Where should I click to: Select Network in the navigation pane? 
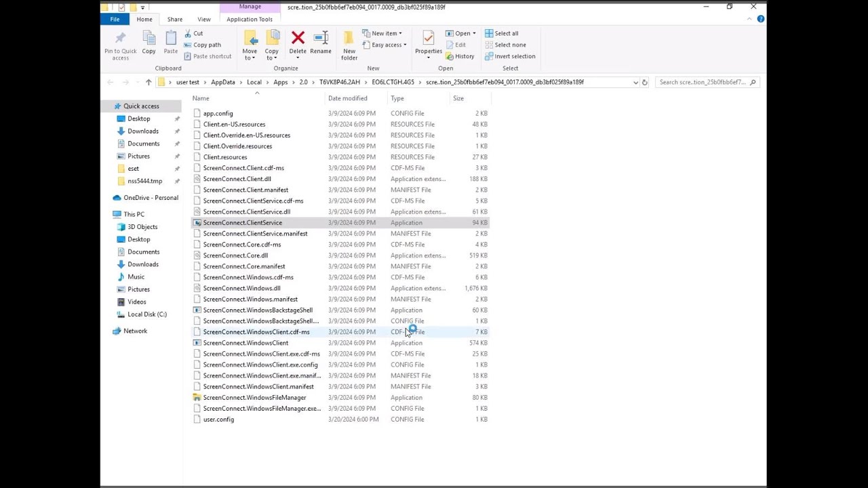(x=135, y=331)
